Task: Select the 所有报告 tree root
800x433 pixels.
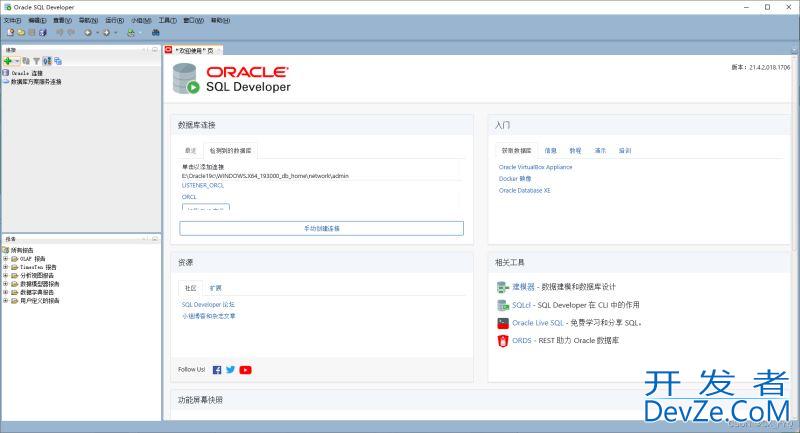Action: pyautogui.click(x=22, y=250)
